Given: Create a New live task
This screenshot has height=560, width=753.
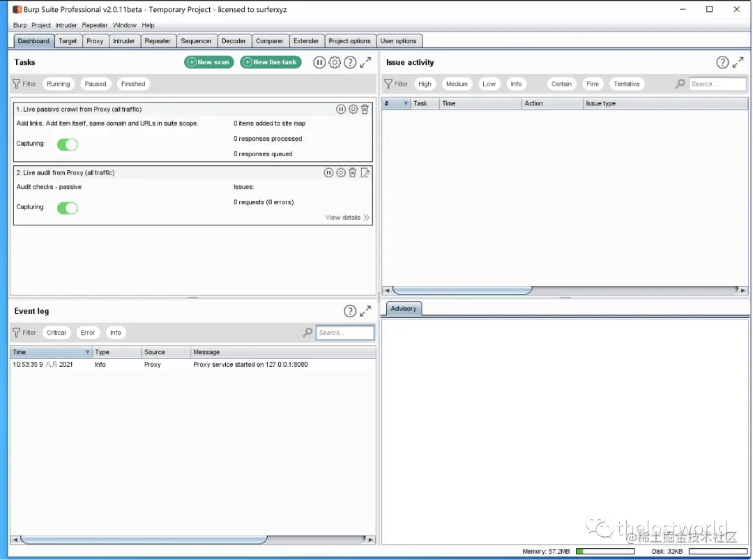Looking at the screenshot, I should (271, 62).
